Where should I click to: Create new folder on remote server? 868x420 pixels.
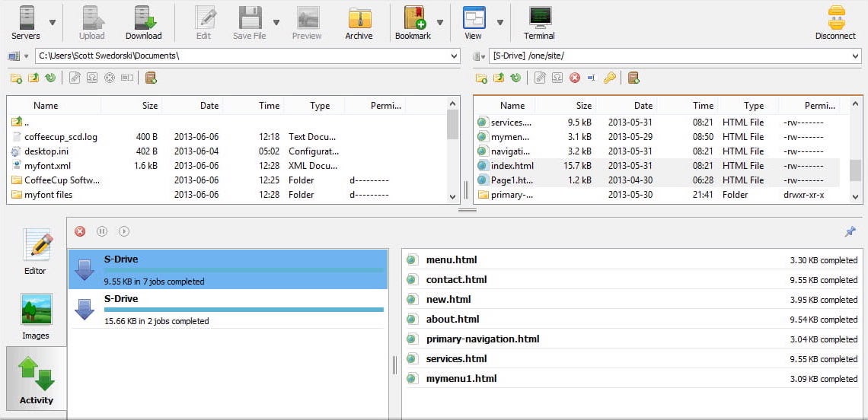pos(481,78)
